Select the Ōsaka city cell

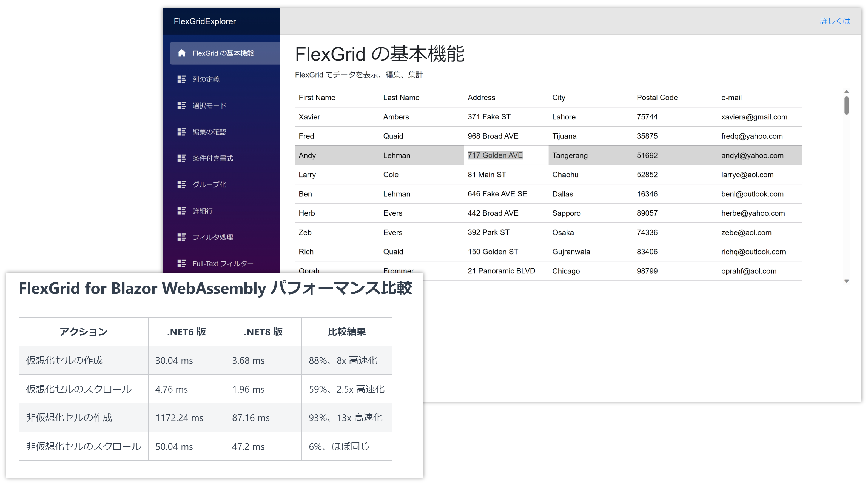pos(591,232)
